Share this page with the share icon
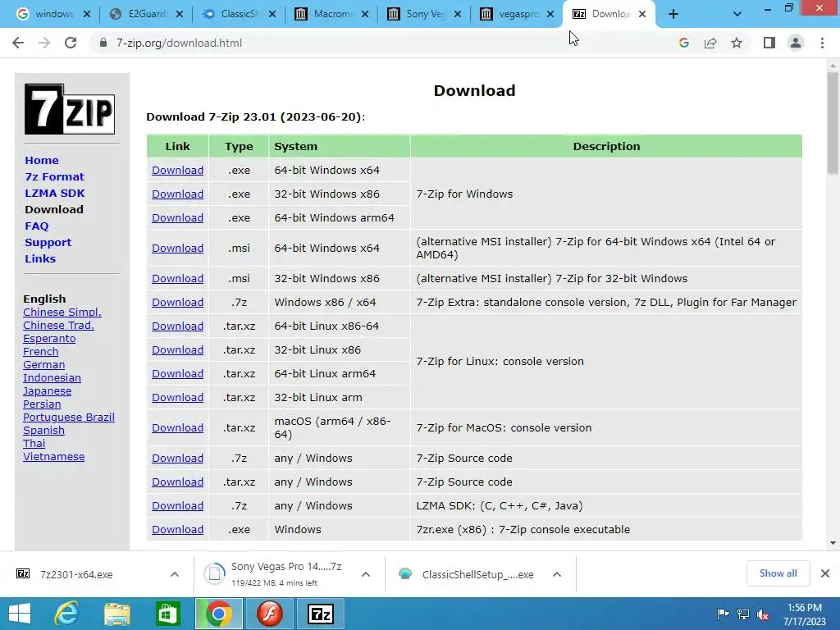The width and height of the screenshot is (840, 630). (x=710, y=43)
